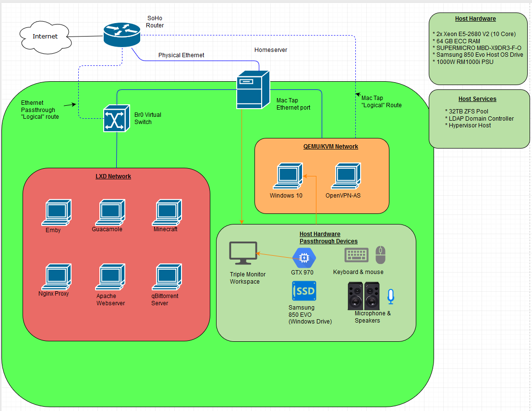
Task: Select the blue microphone icon
Action: pos(391,296)
